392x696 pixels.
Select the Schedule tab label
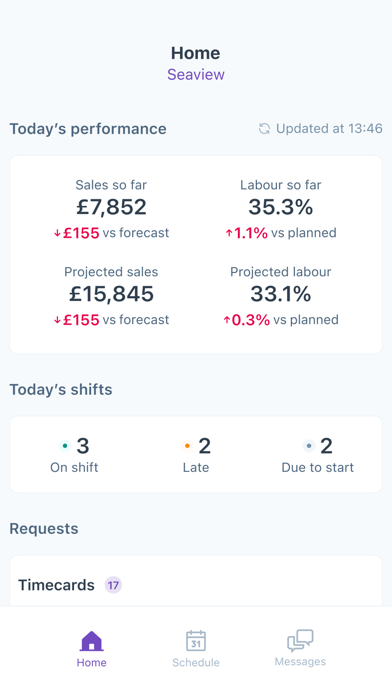tap(196, 663)
